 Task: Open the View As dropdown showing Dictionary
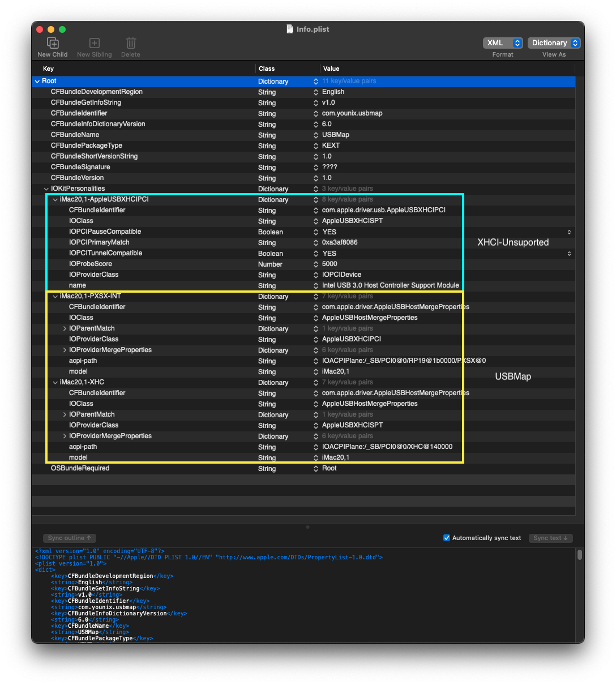click(x=554, y=42)
